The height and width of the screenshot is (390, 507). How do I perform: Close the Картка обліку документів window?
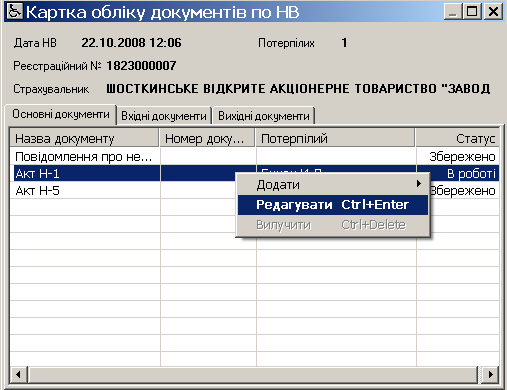(493, 12)
